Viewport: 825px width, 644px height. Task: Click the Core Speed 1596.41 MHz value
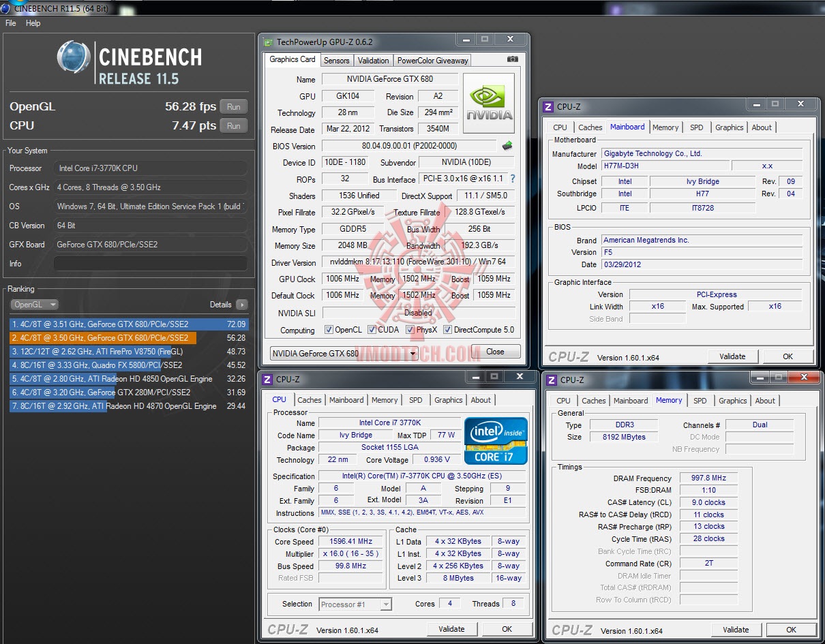click(350, 542)
